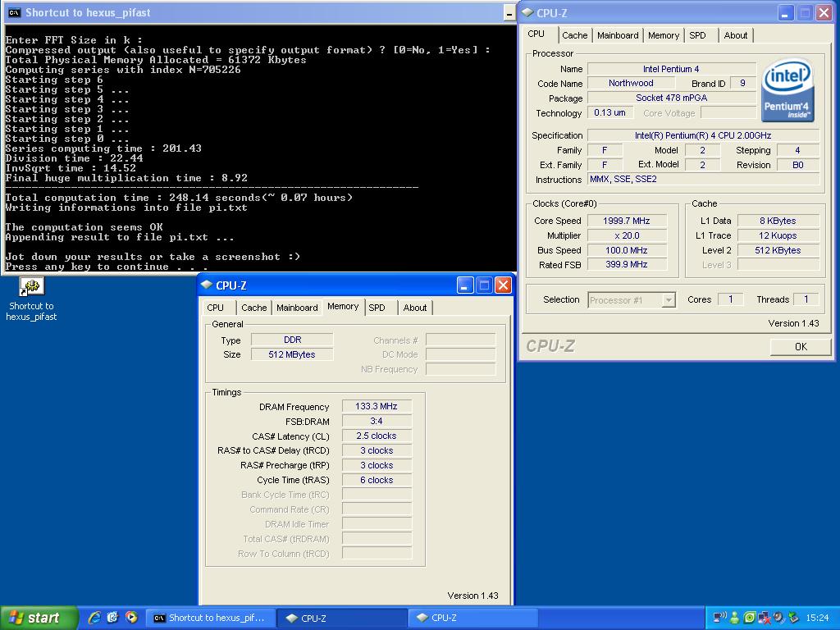Click the Core Speed 1999.7 MHz field

point(627,221)
